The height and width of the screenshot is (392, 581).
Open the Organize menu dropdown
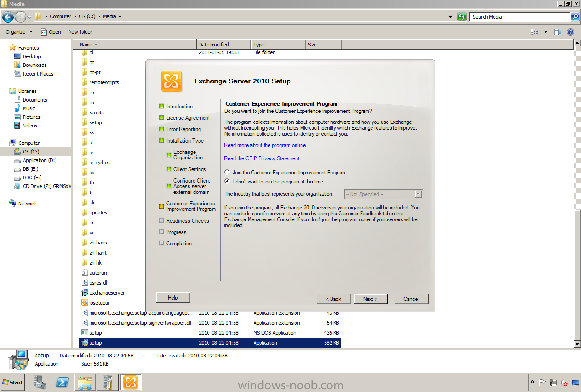tap(19, 32)
